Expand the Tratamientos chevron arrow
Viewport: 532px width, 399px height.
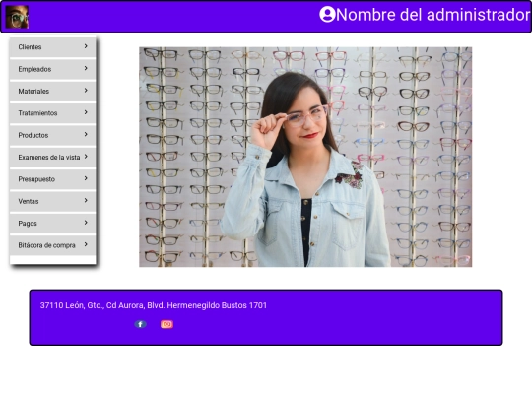pyautogui.click(x=86, y=112)
